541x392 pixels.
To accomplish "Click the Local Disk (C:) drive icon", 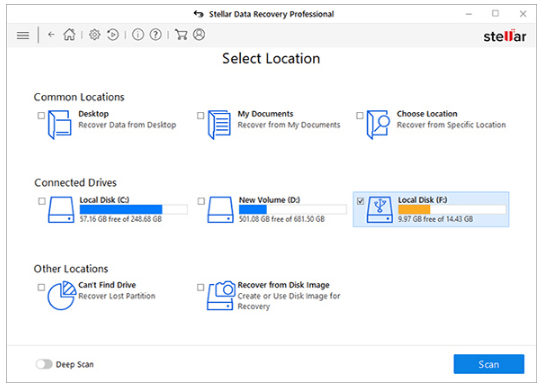I will pyautogui.click(x=61, y=210).
